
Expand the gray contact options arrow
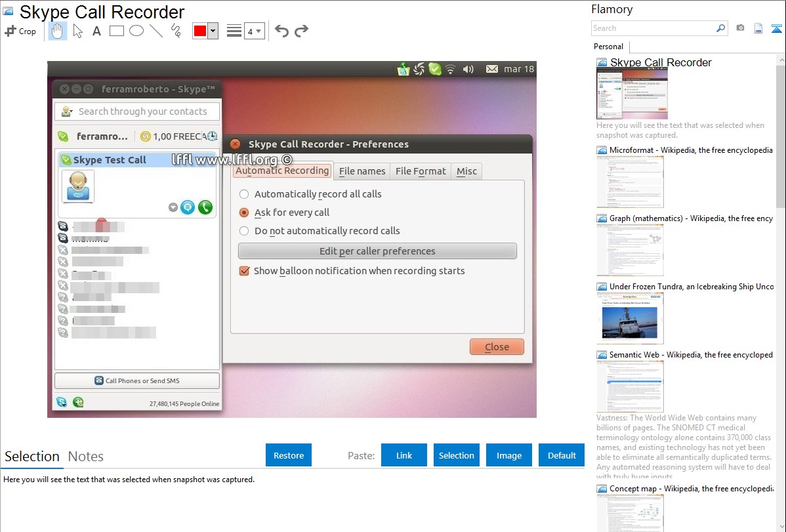(x=173, y=207)
